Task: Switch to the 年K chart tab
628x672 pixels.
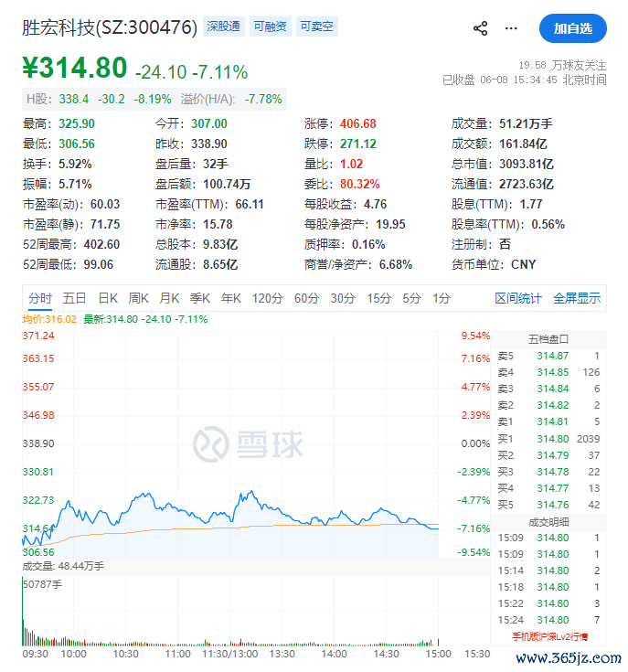Action: click(x=231, y=298)
